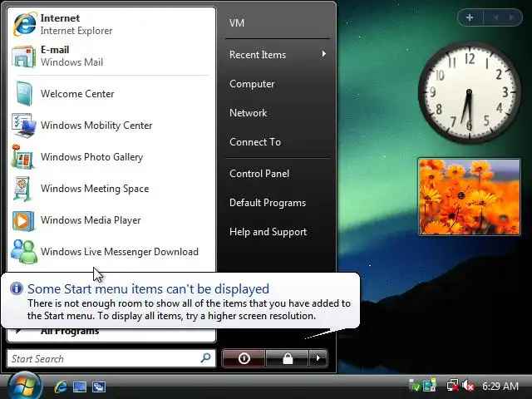Screen dimensions: 532x399
Task: Launch Windows Mail E-mail icon
Action: 23,57
